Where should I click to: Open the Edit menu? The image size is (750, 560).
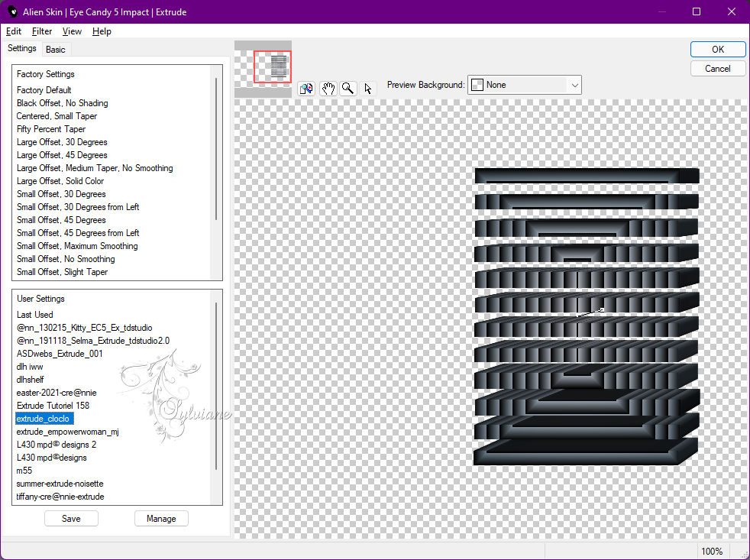click(14, 31)
